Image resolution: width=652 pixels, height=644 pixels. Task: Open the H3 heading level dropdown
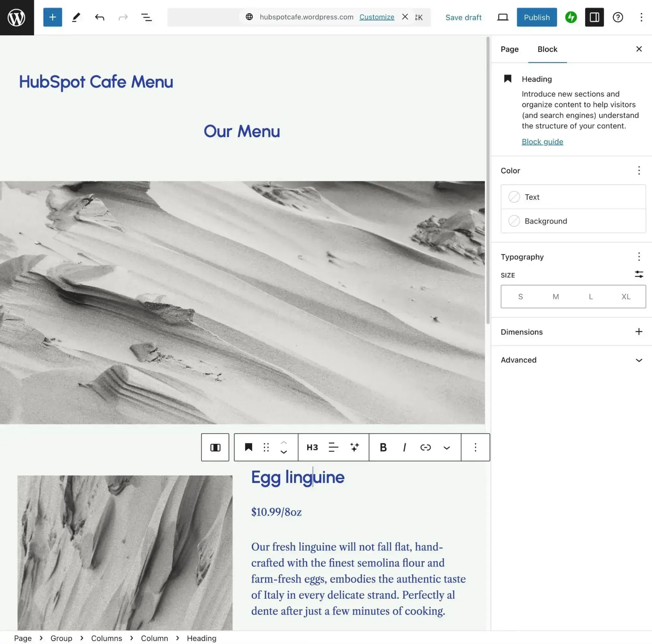[311, 448]
